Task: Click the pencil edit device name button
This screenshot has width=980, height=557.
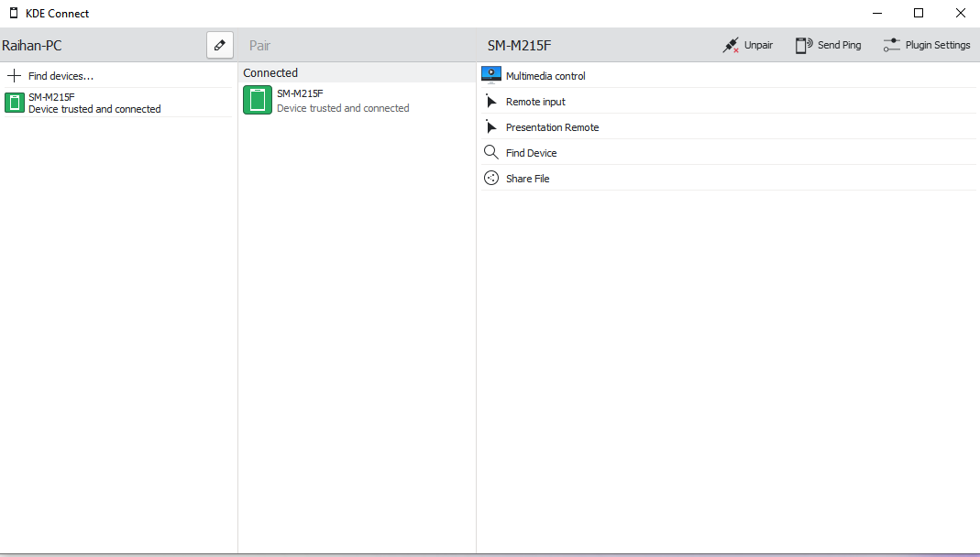Action: click(220, 45)
